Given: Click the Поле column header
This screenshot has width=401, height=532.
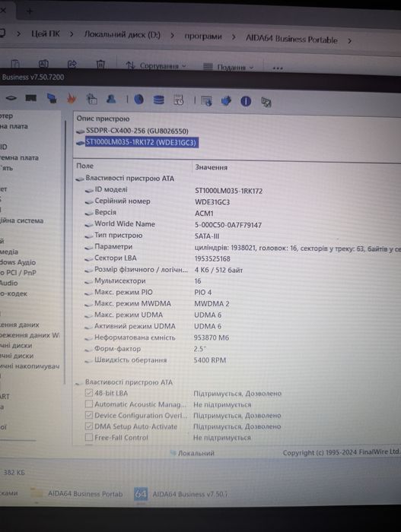Looking at the screenshot, I should point(85,166).
